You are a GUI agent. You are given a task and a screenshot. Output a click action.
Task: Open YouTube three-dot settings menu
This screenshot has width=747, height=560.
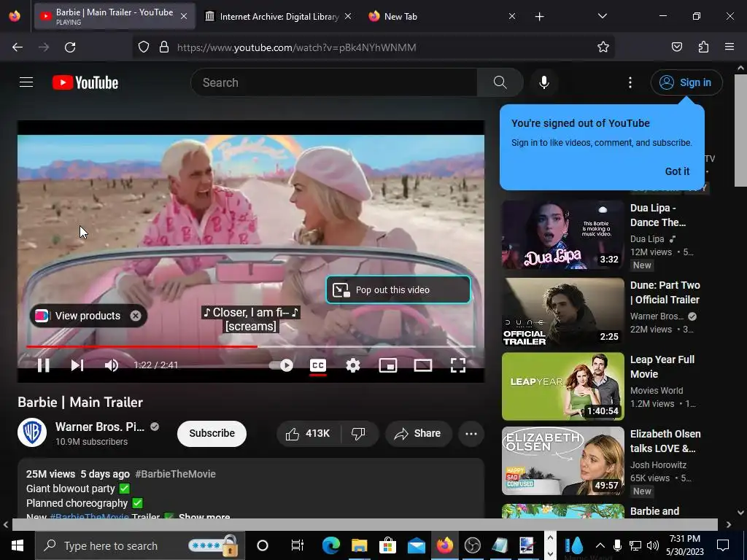point(630,82)
